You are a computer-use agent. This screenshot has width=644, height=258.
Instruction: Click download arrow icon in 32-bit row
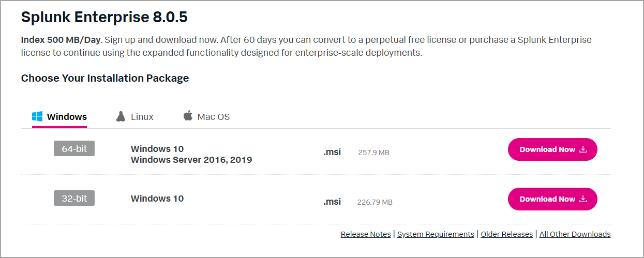coord(583,199)
